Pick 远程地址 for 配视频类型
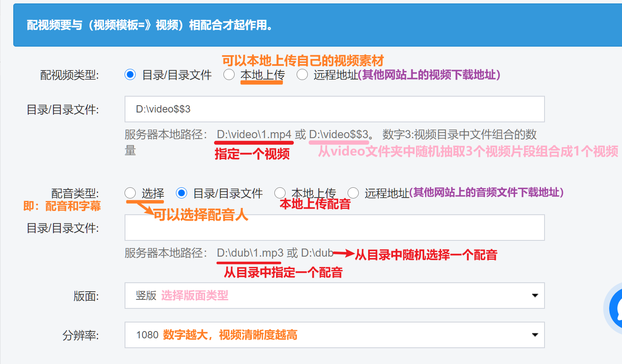 pyautogui.click(x=302, y=75)
